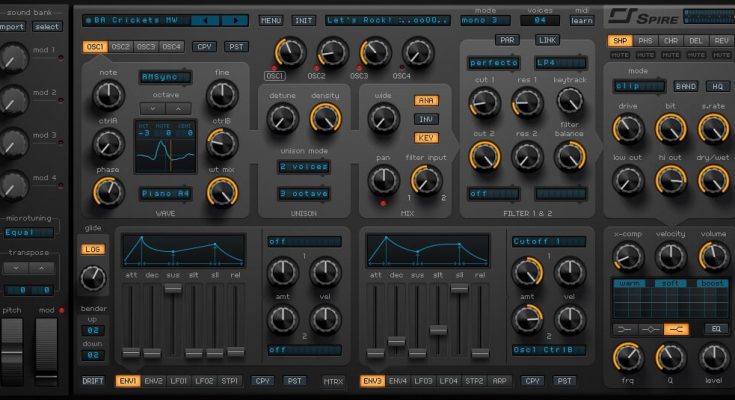The width and height of the screenshot is (735, 400).
Task: Select the rightmost EQ filter shape icon
Action: pos(679,328)
